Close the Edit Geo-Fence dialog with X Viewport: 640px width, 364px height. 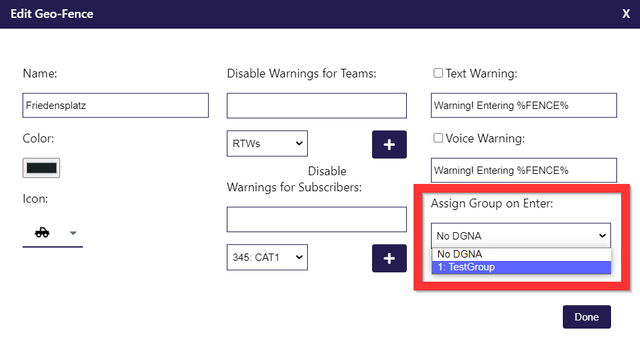626,14
